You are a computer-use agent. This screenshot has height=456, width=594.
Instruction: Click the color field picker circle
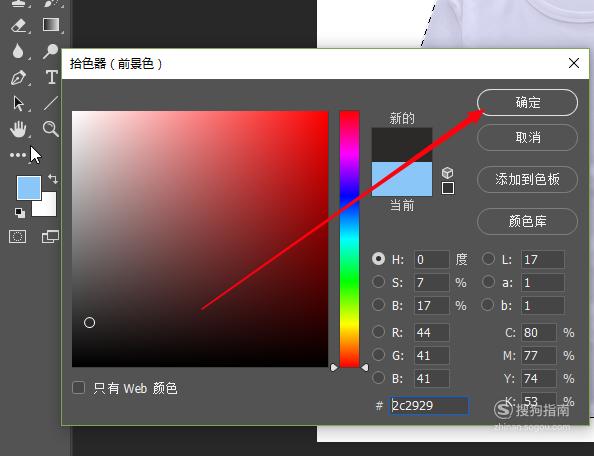click(89, 322)
